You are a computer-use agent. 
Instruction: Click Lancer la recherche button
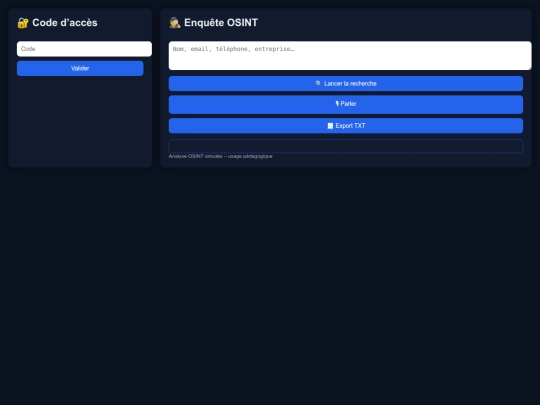346,84
